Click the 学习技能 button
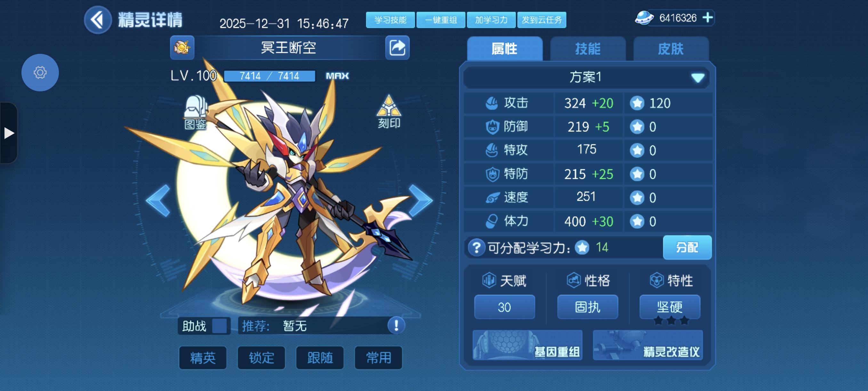 click(390, 20)
